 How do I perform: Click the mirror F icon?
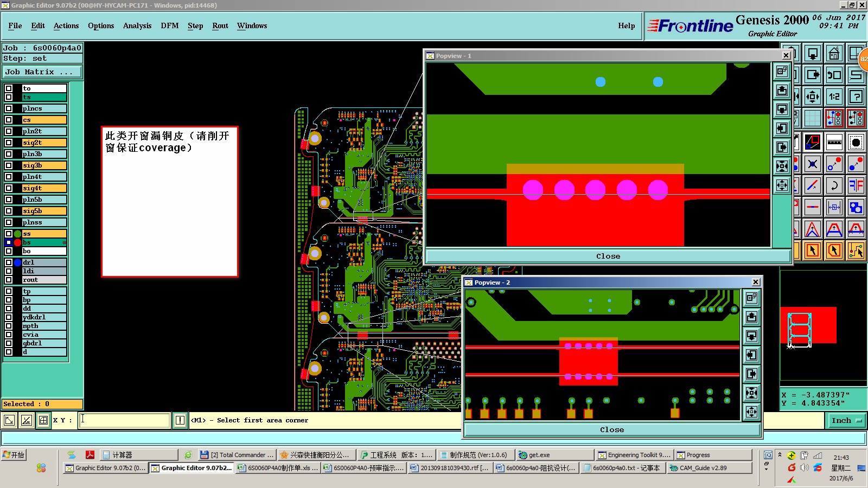coord(856,185)
